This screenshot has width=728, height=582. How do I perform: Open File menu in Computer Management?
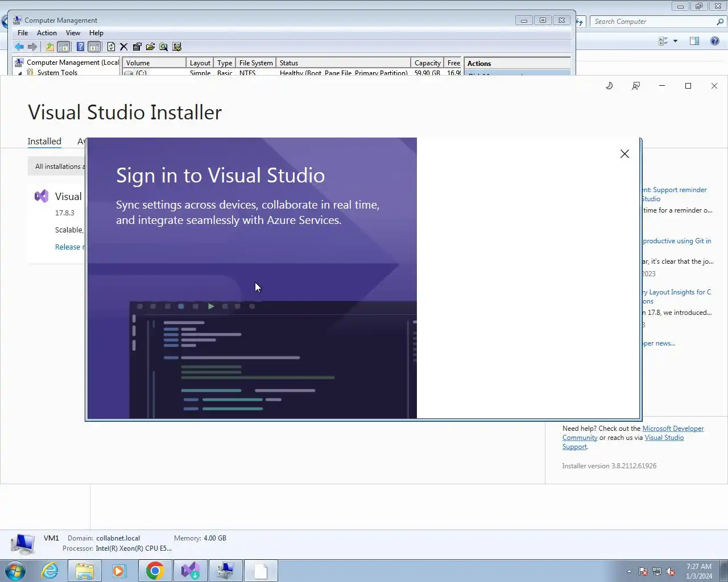(x=23, y=33)
